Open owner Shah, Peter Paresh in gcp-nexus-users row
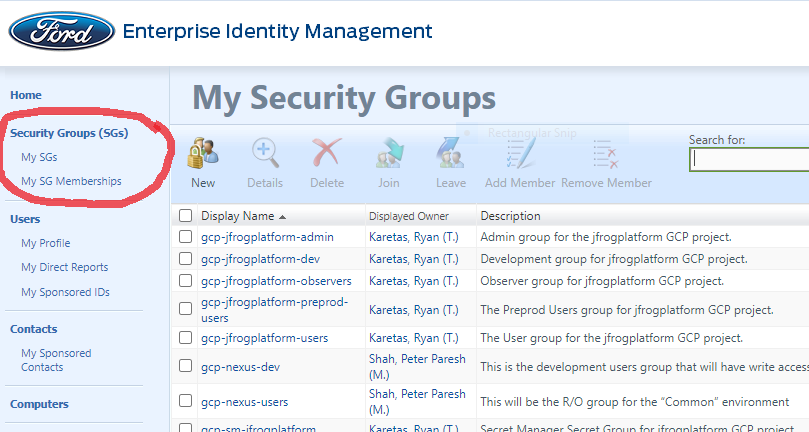This screenshot has height=432, width=809. [x=417, y=402]
